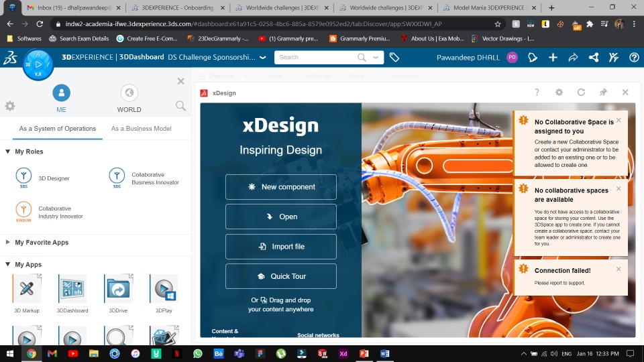
Task: Open the communities network icon in top bar
Action: (594, 58)
